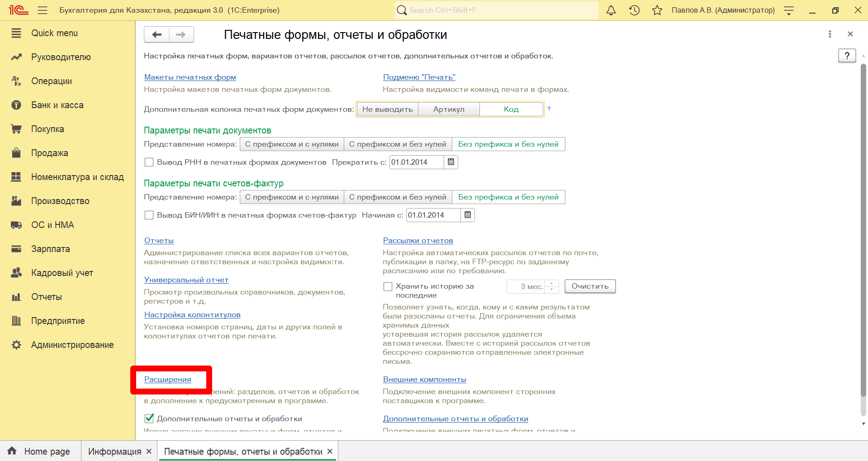Go back with the left arrow
Image resolution: width=868 pixels, height=461 pixels.
coord(157,34)
